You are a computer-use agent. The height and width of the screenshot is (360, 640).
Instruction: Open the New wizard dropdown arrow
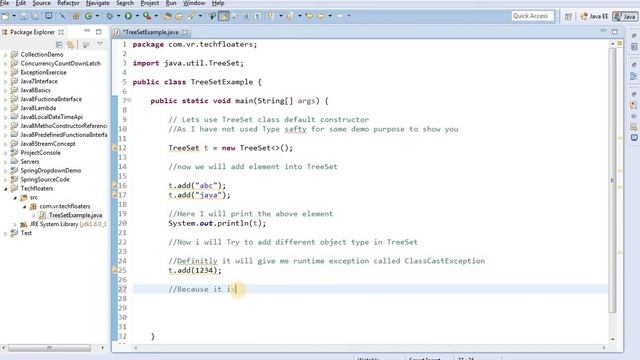coord(14,16)
